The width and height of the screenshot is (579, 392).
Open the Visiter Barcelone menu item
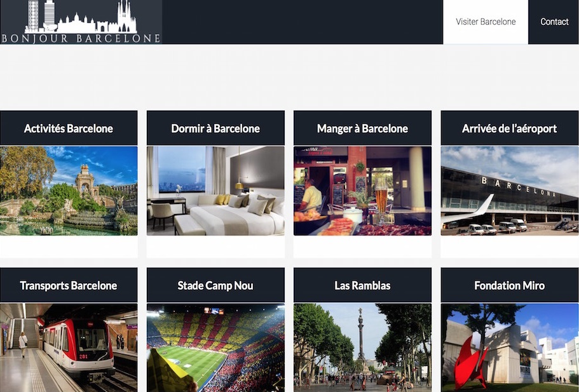click(x=486, y=22)
